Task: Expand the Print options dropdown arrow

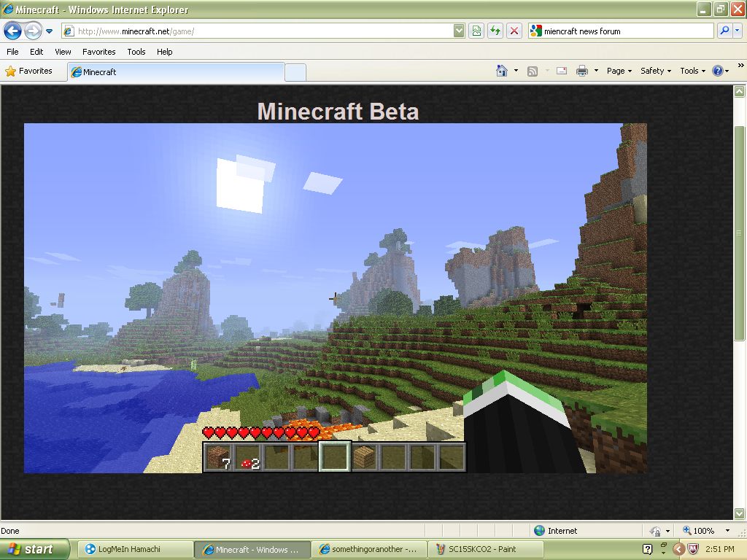Action: tap(596, 71)
